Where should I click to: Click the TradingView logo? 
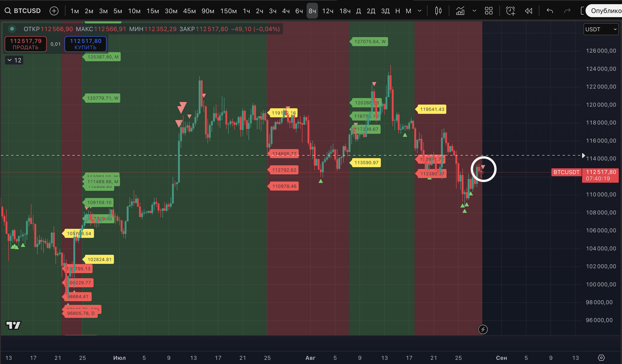tap(13, 325)
